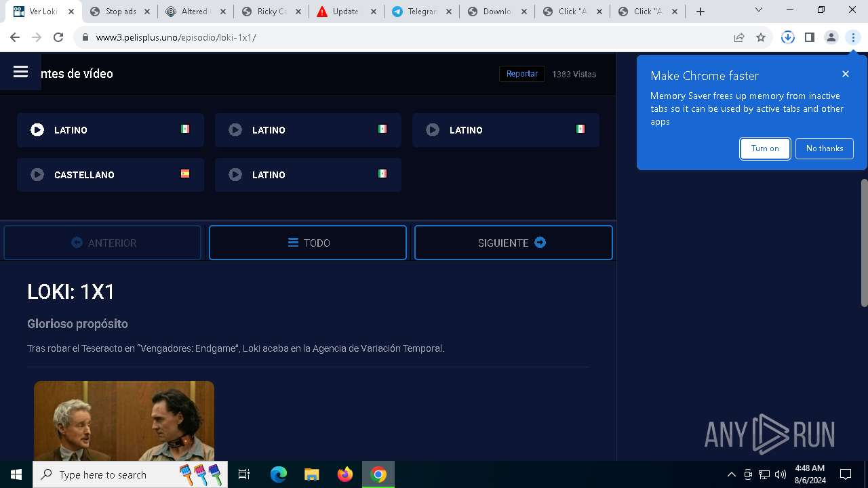Switch to the Download tab
868x488 pixels.
(x=497, y=12)
